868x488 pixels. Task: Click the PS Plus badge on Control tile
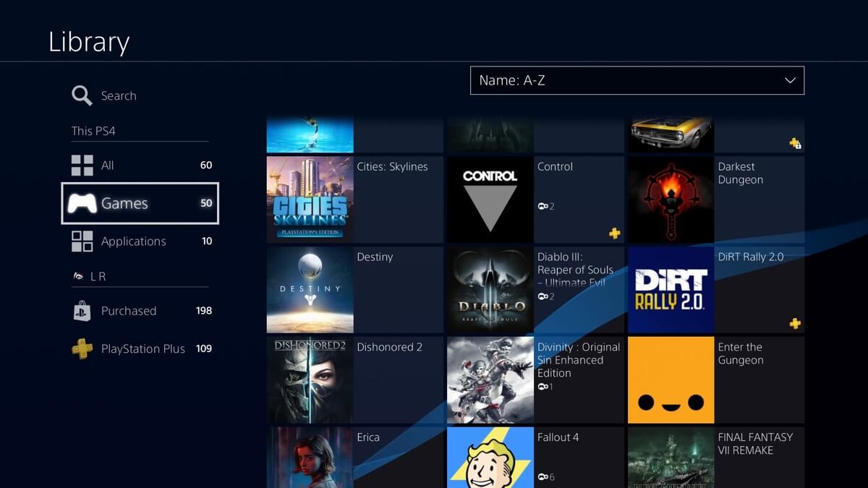click(x=614, y=233)
